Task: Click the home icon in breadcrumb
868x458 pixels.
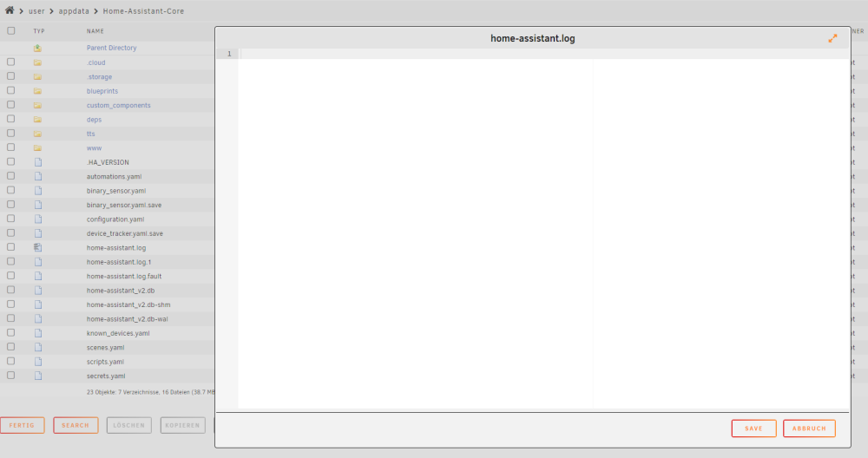Action: 10,10
